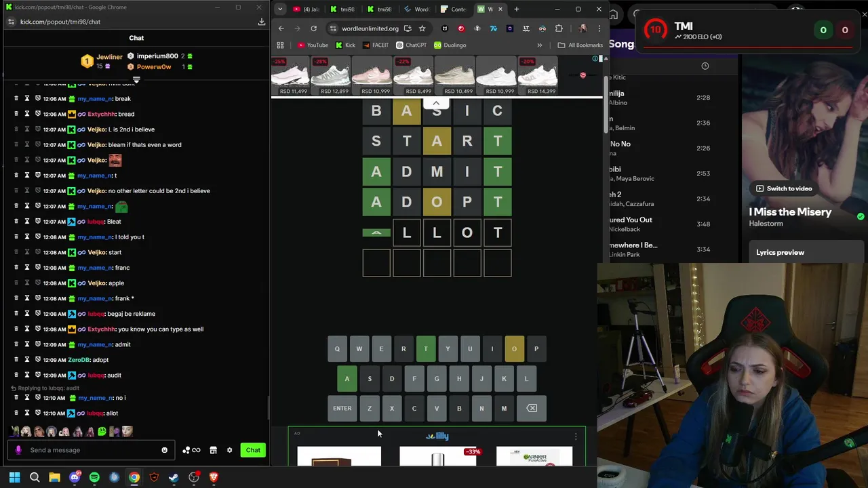Viewport: 868px width, 488px height.
Task: Close the active Wordle tab
Action: point(500,9)
